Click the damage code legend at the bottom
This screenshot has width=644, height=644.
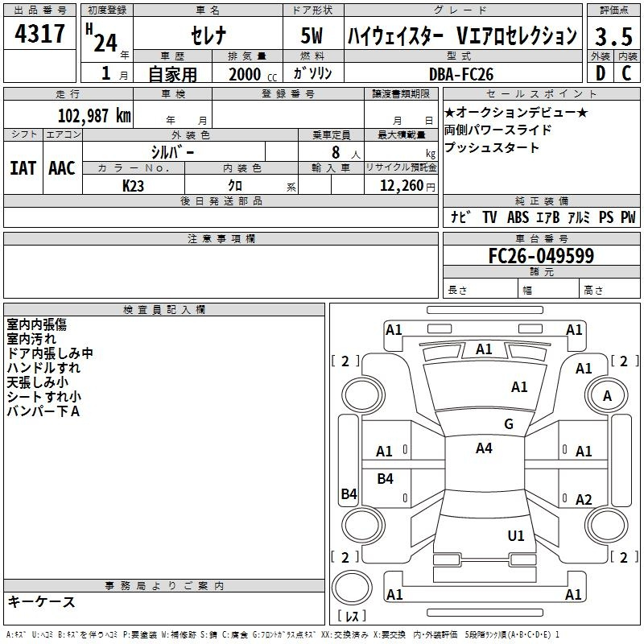[283, 634]
